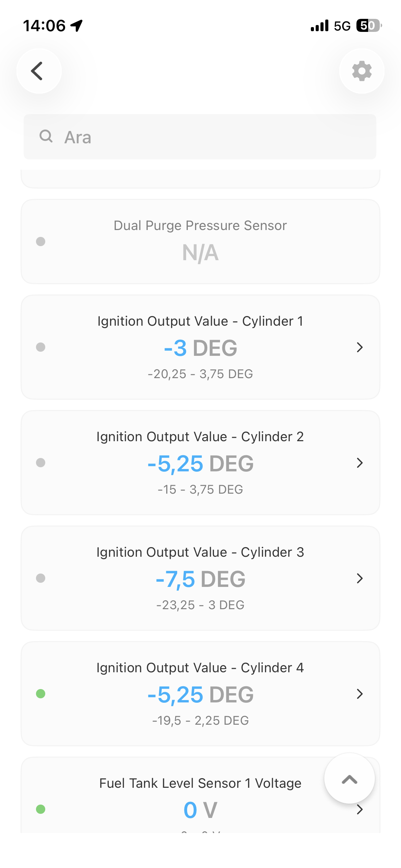Open Fuel Tank Level Sensor chevron
Viewport: 401px width, 868px height.
point(360,809)
